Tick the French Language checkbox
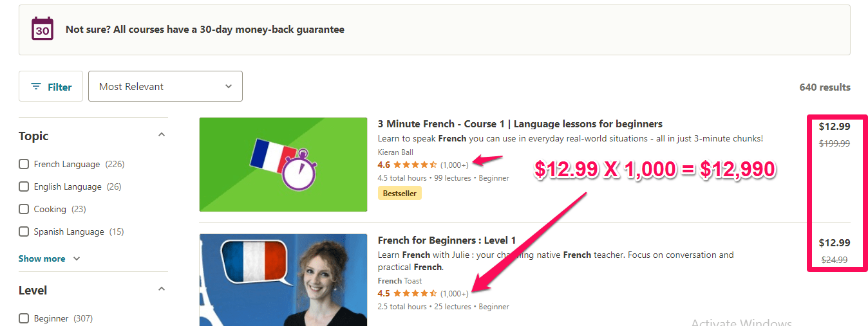868x326 pixels. pyautogui.click(x=24, y=165)
